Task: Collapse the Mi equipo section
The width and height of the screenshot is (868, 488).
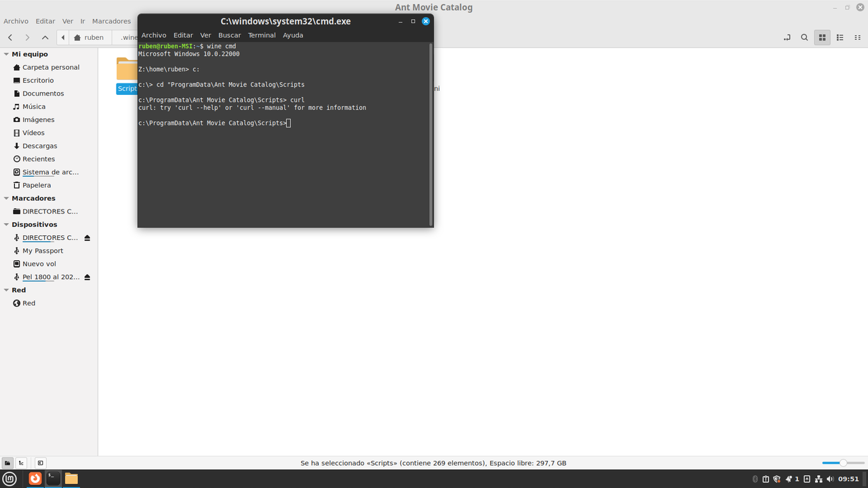Action: pyautogui.click(x=6, y=54)
